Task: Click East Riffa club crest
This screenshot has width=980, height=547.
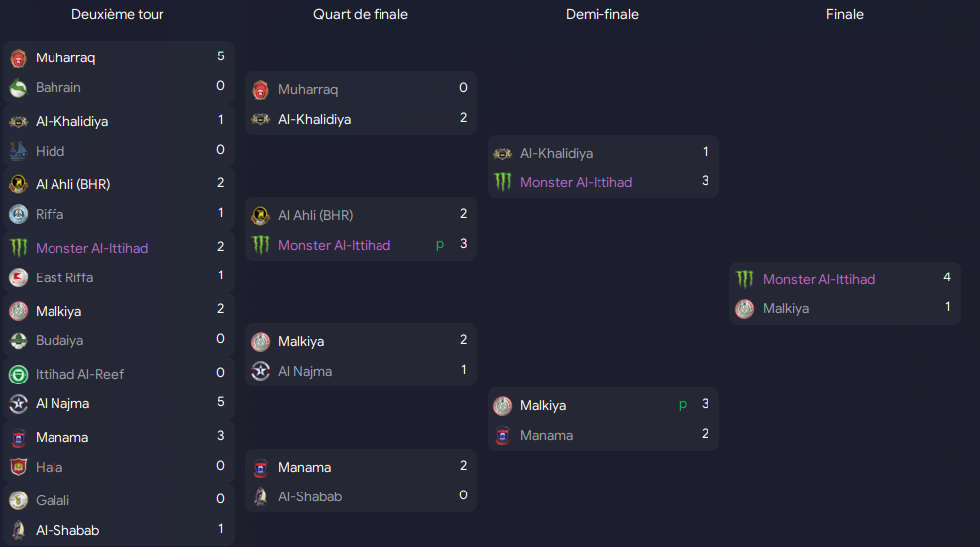Action: tap(18, 277)
